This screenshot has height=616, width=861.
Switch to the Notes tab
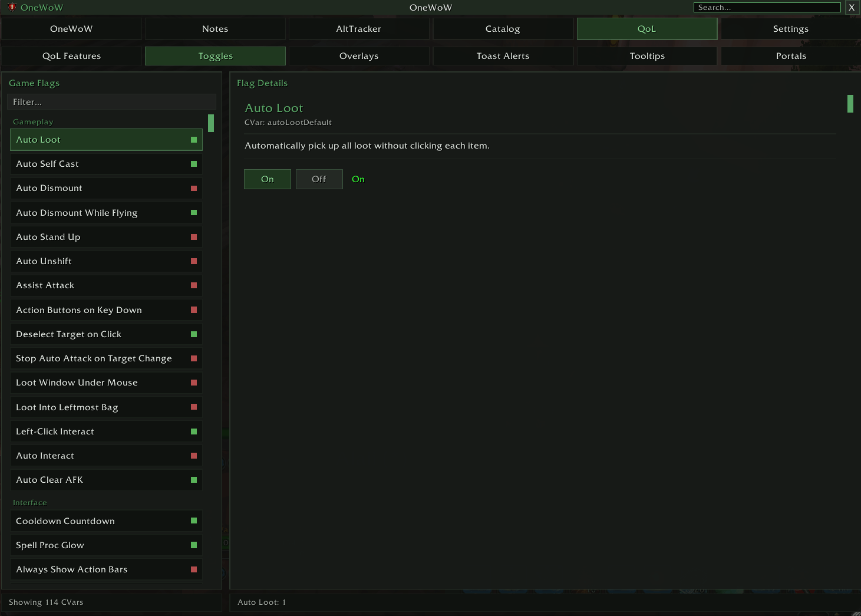point(215,29)
